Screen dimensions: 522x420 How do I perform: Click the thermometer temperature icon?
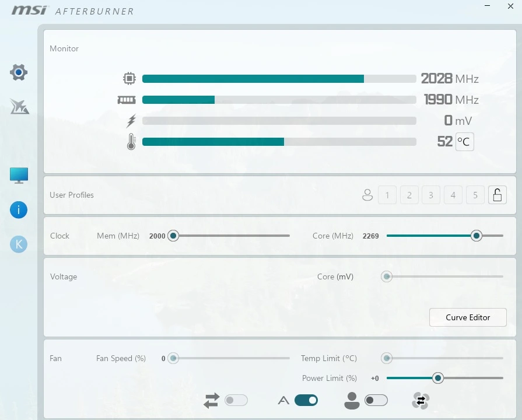pyautogui.click(x=131, y=142)
